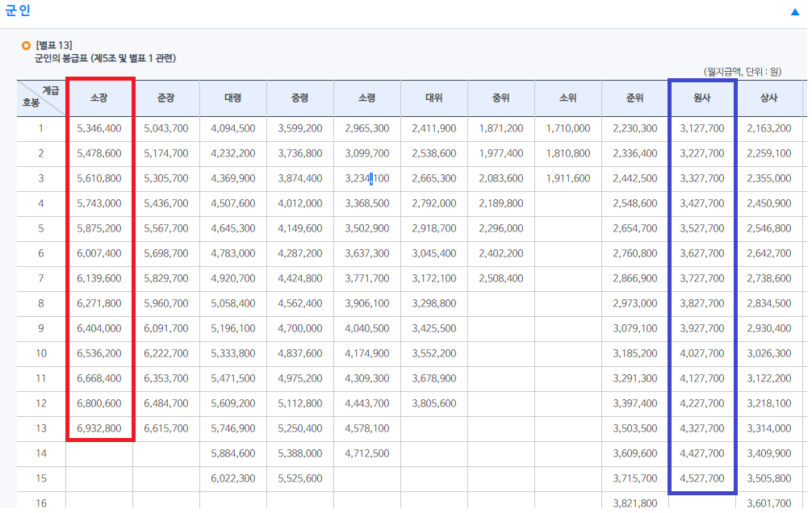Select the 중위 column header
This screenshot has height=513, width=812.
tap(501, 98)
